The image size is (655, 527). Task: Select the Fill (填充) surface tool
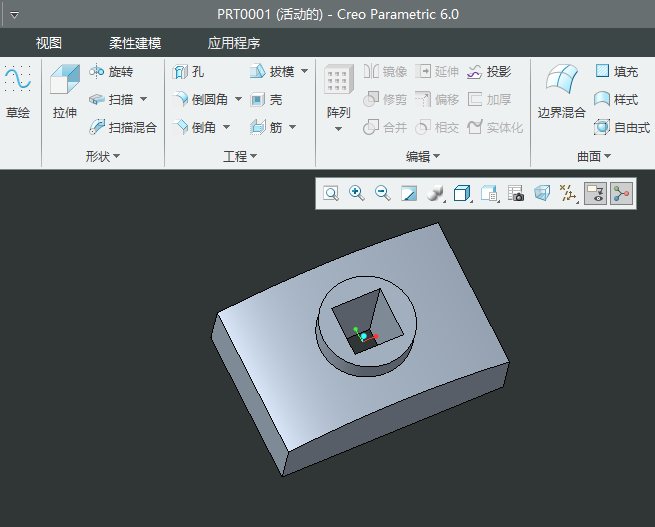point(617,72)
